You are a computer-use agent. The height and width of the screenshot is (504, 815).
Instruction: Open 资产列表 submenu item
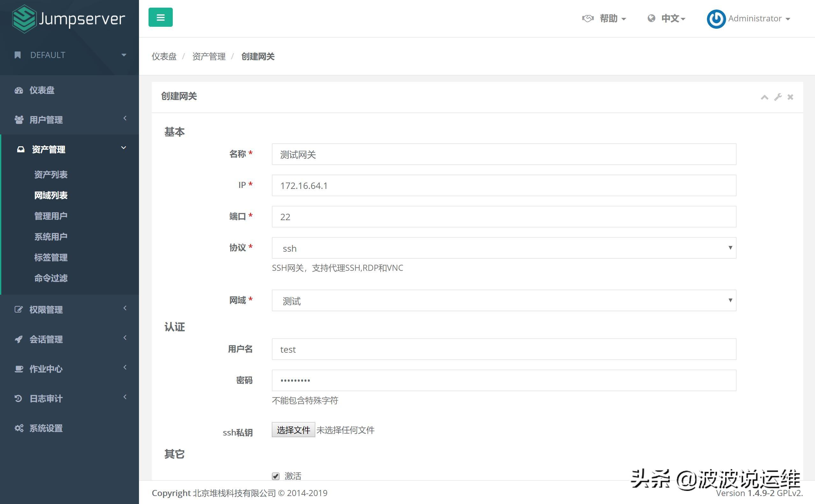(51, 175)
